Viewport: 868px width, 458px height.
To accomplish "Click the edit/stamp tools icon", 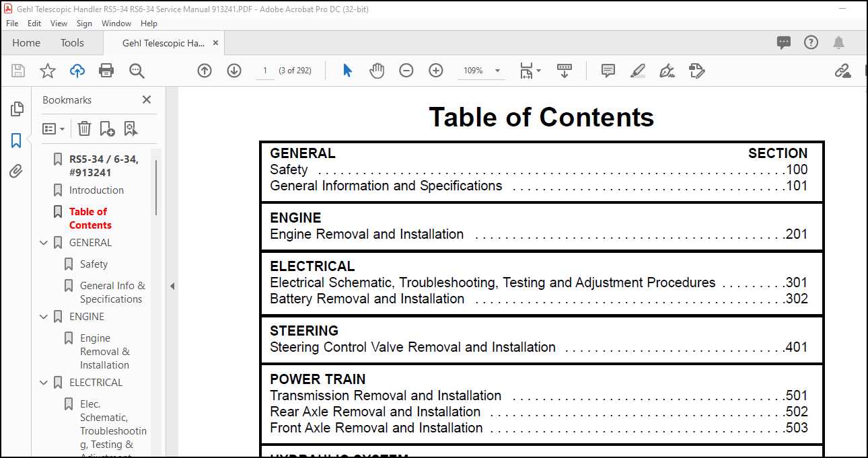I will click(697, 71).
